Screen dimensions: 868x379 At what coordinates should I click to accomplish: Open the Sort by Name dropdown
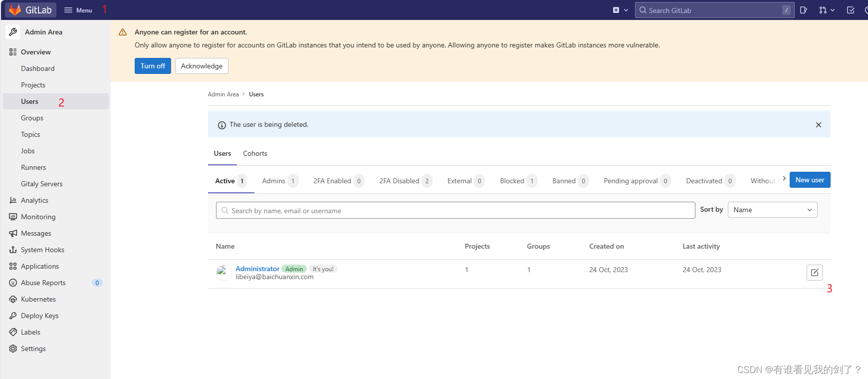[772, 210]
